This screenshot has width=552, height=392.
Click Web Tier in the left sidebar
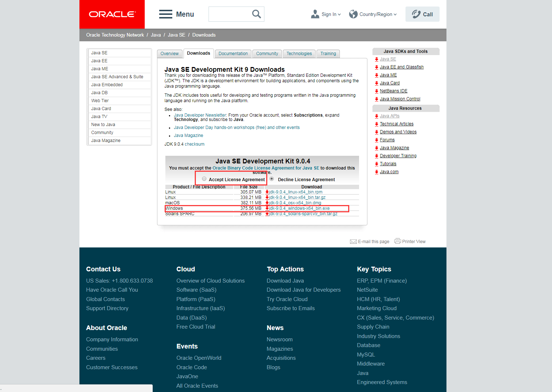pyautogui.click(x=100, y=101)
